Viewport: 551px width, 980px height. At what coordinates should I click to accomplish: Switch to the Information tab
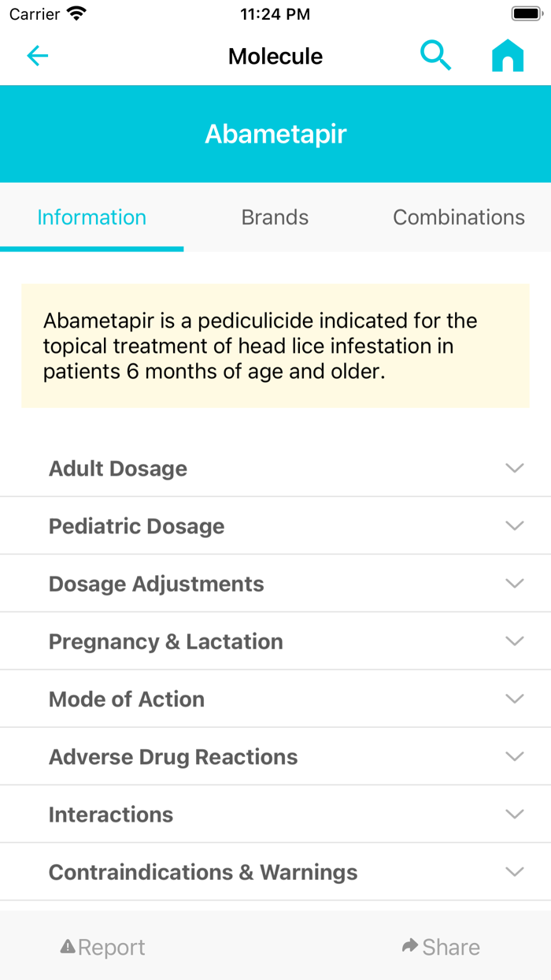[x=92, y=217]
